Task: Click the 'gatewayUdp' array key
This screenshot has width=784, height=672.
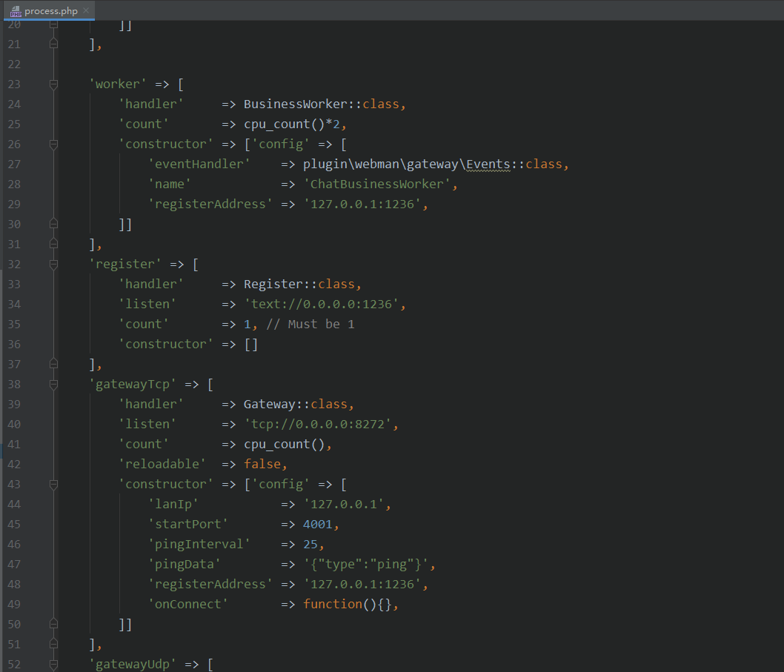Action: tap(133, 664)
